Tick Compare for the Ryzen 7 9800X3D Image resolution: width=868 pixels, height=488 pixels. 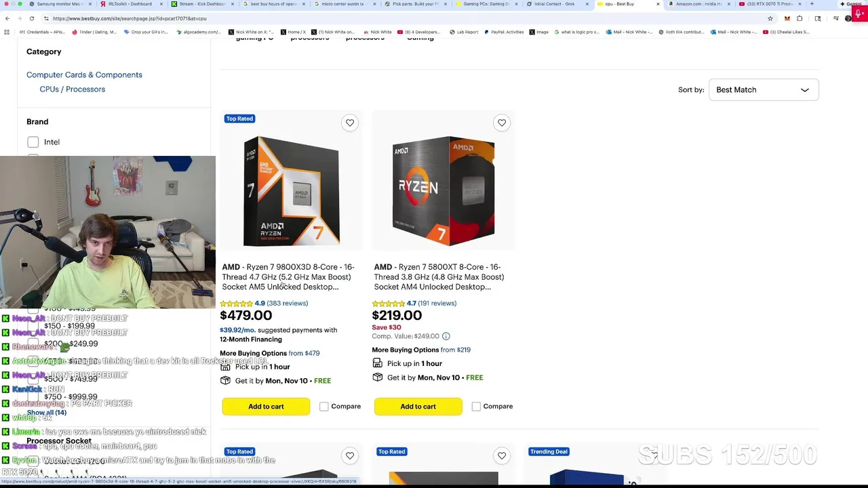324,407
